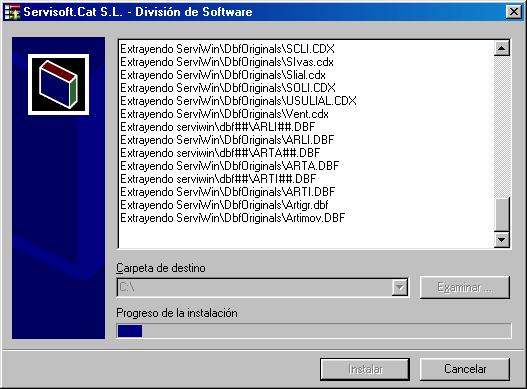Select the log line for DbfOriginals\ARTA.DBF
The width and height of the screenshot is (527, 389).
[x=230, y=166]
